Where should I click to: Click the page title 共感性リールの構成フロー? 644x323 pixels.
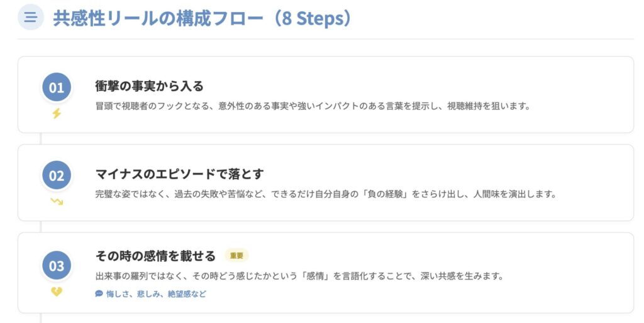click(x=157, y=18)
